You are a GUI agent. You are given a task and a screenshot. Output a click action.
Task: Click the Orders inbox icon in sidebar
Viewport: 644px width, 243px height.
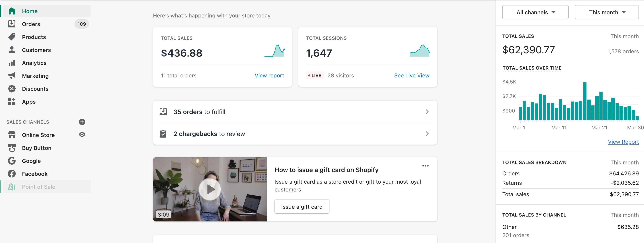point(12,24)
